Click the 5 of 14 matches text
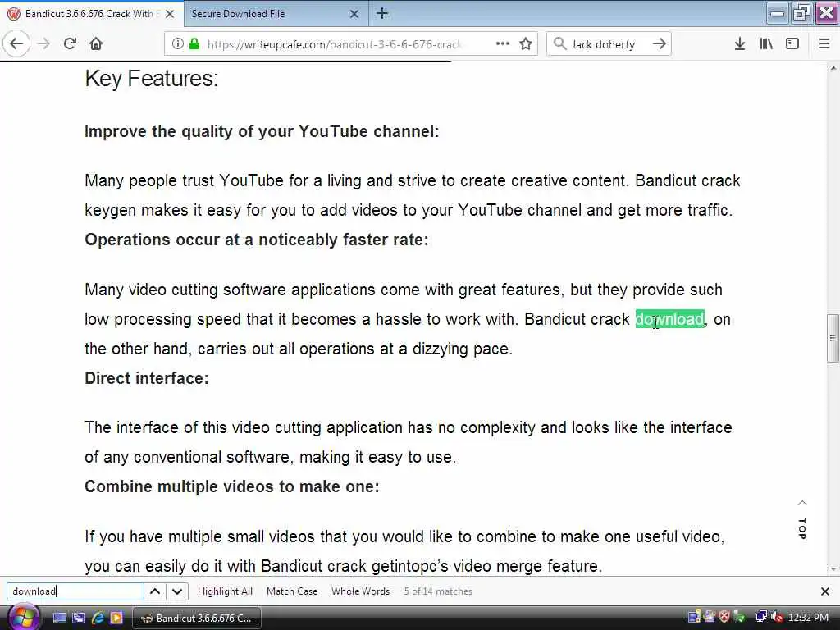This screenshot has height=630, width=840. [x=438, y=591]
